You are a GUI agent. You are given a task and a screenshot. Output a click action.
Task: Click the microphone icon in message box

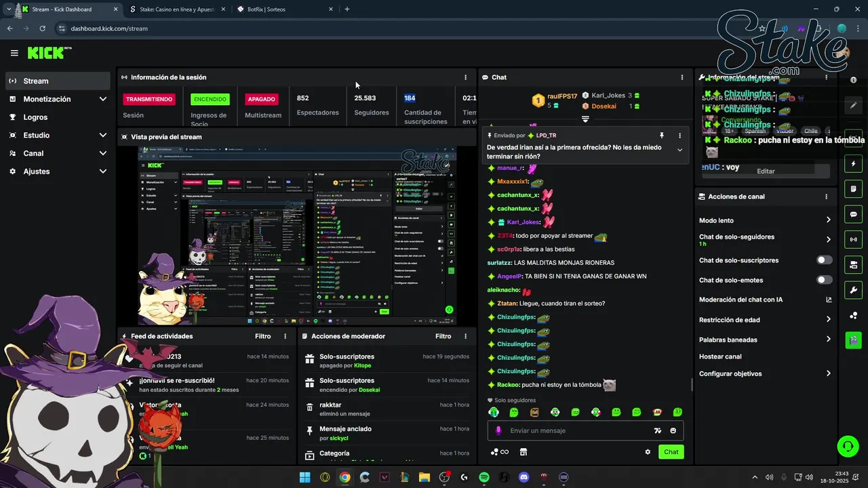point(498,430)
